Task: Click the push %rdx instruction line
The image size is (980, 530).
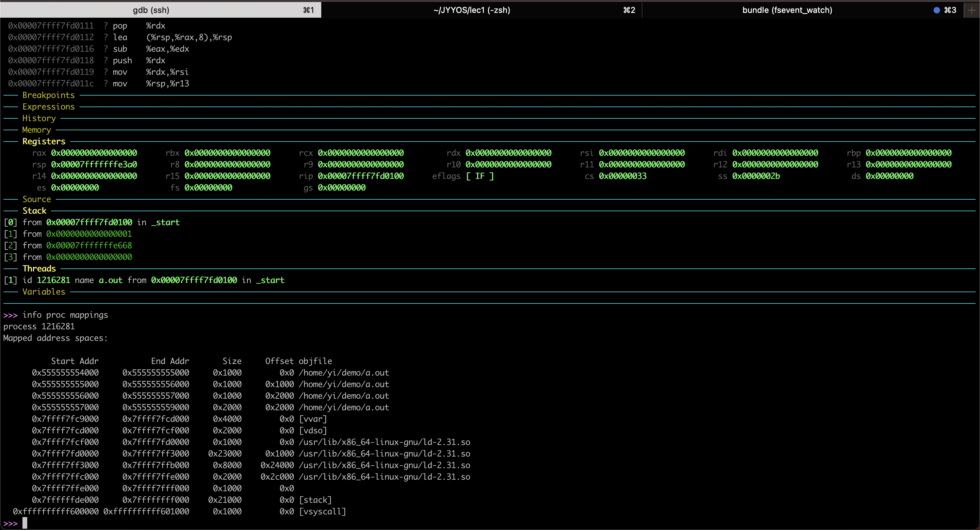Action: 87,61
